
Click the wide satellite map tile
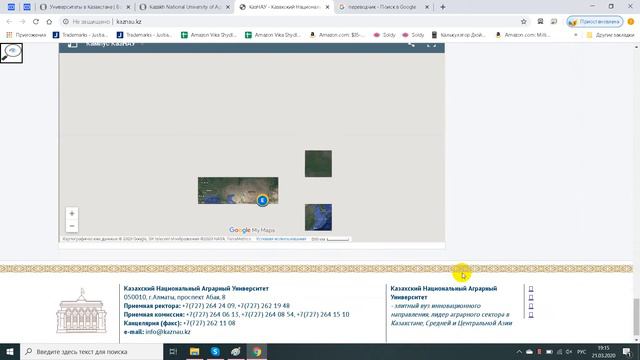238,191
